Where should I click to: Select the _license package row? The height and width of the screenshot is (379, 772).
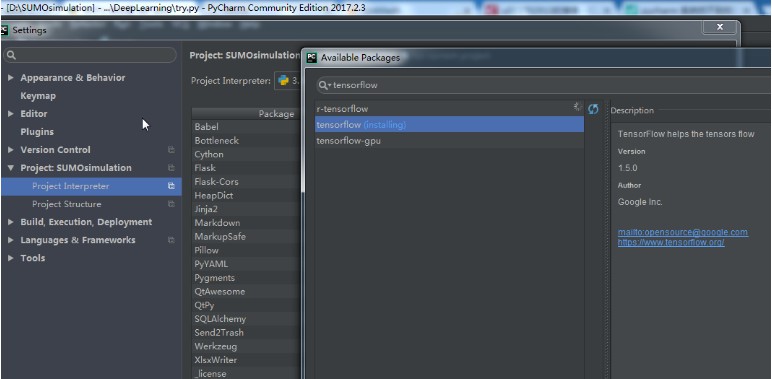click(247, 374)
